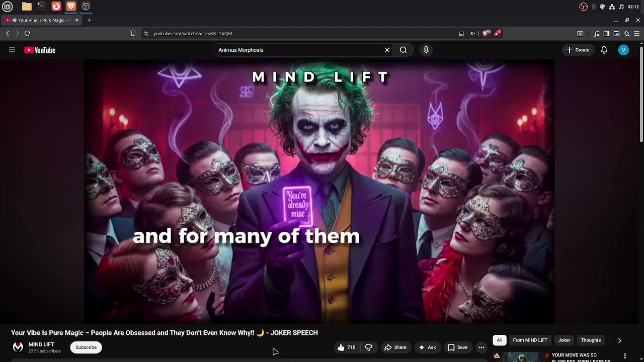The image size is (644, 362).
Task: Open options menu for 'YOUR MOVE WAS SO FLAWLESS' video
Action: 625,355
